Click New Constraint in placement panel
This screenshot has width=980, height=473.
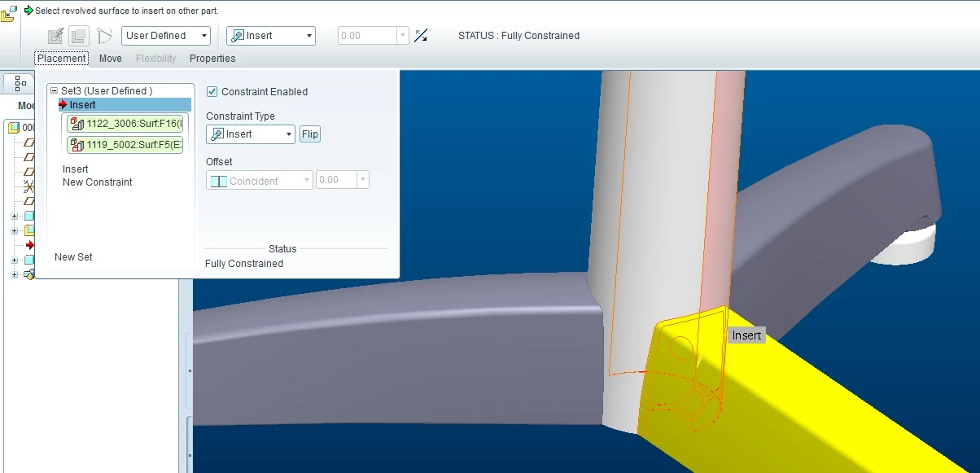98,182
